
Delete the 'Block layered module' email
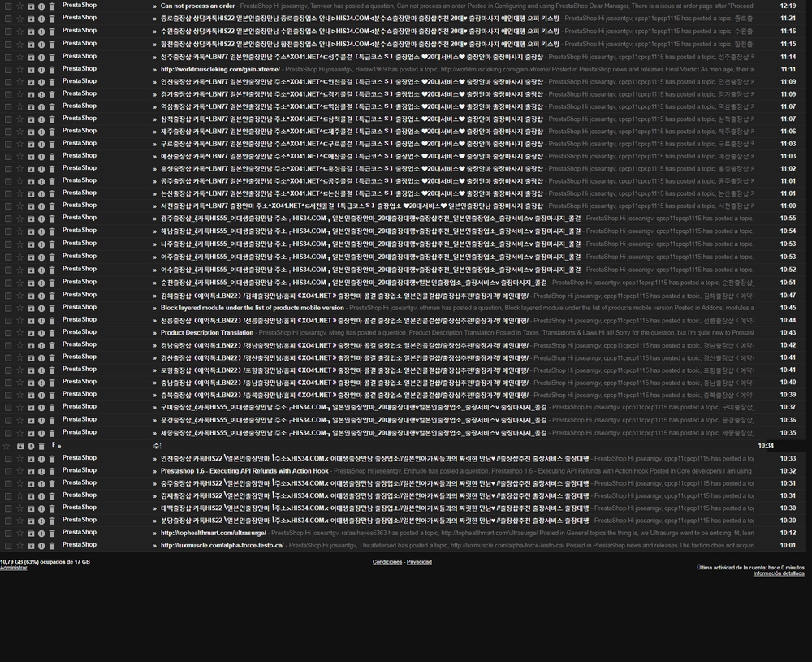[x=52, y=309]
